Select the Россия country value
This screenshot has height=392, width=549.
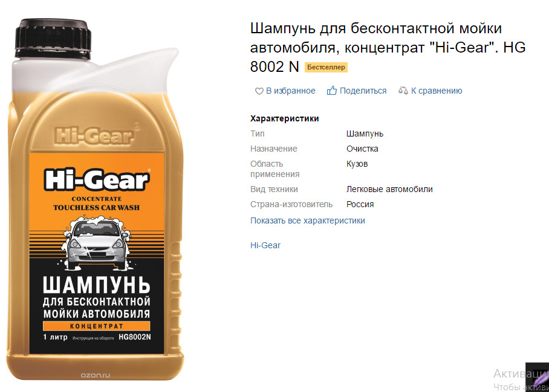tap(360, 204)
